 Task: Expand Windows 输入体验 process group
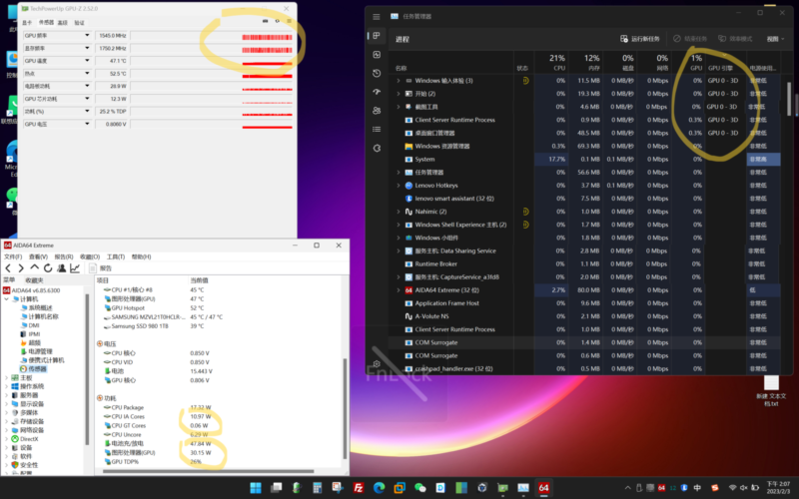coord(398,80)
